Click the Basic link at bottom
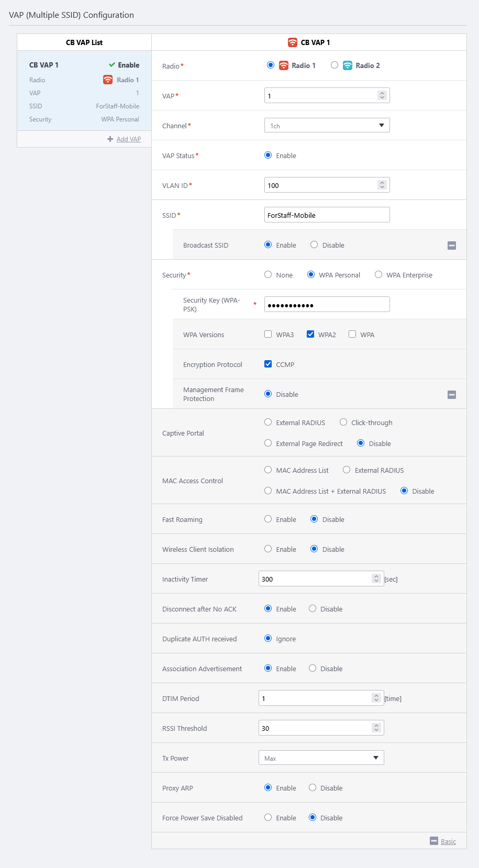The image size is (479, 868). tap(448, 841)
